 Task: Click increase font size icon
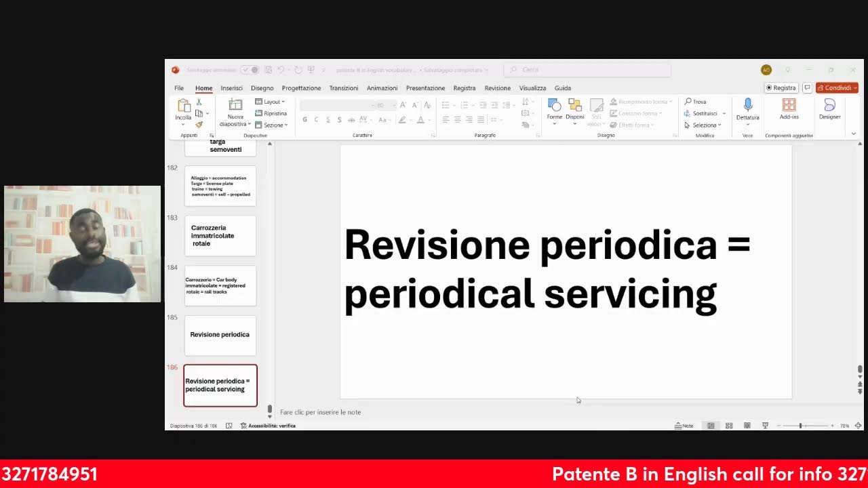pyautogui.click(x=403, y=105)
